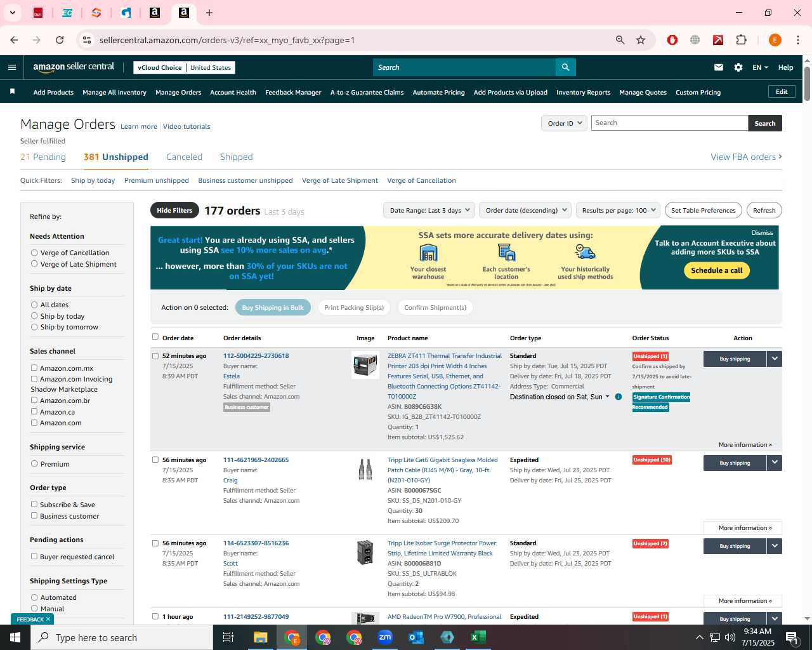
Task: Select the All dates radio button
Action: (x=34, y=305)
